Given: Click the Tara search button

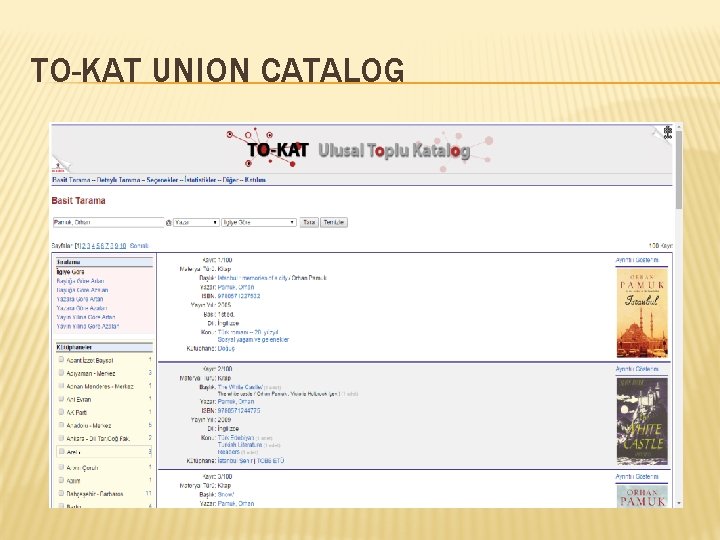Looking at the screenshot, I should [x=309, y=222].
